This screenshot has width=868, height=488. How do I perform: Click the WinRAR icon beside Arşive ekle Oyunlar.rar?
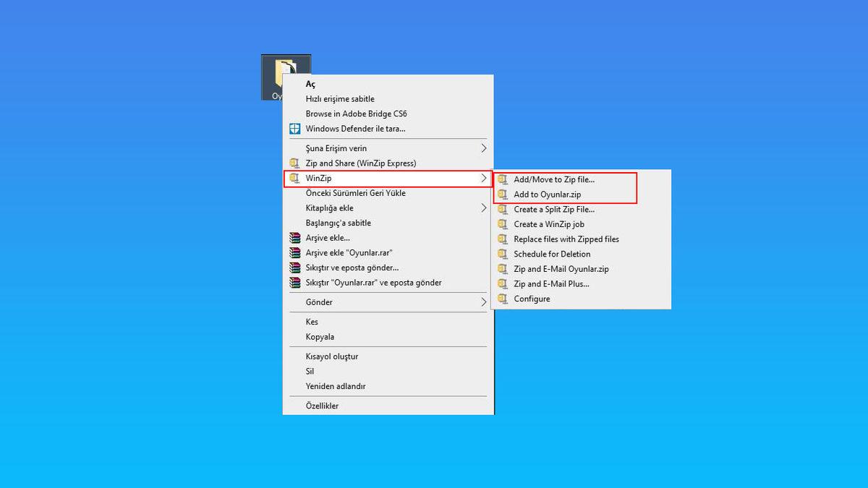tap(294, 252)
